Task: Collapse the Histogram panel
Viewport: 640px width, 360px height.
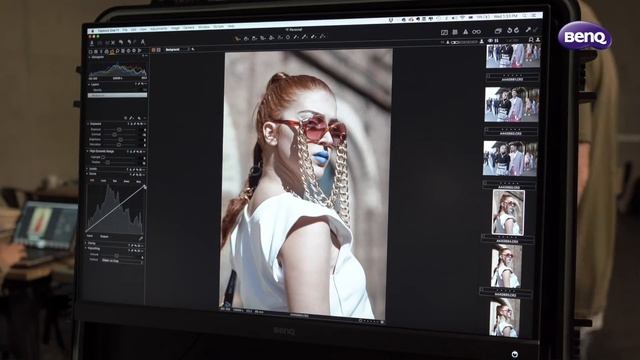Action: click(x=90, y=58)
